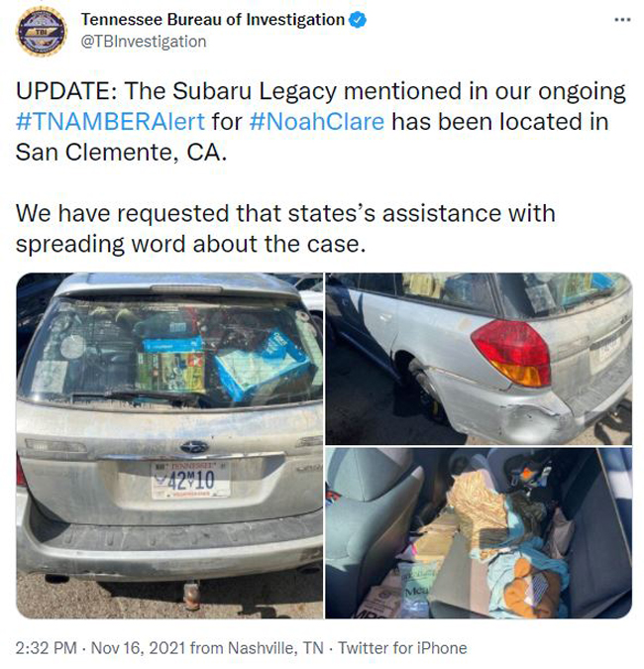
Task: Click the Subaru emblem on the trunk
Action: [x=194, y=447]
